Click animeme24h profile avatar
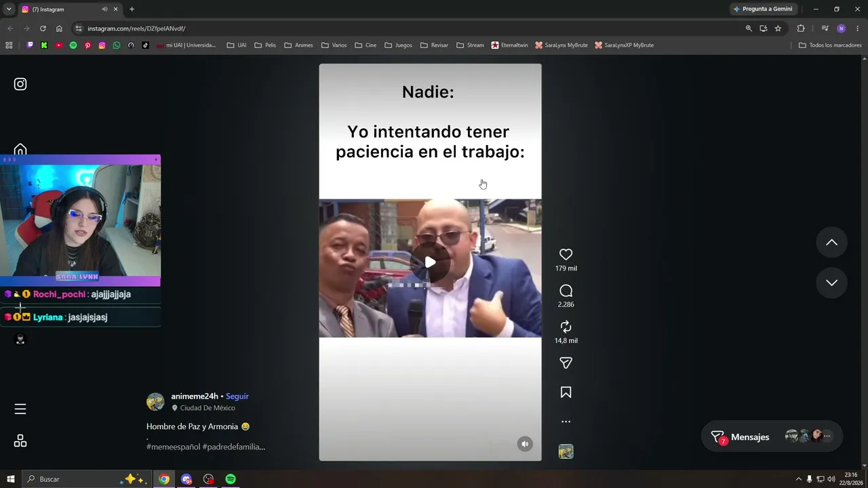The width and height of the screenshot is (868, 488). coord(155,402)
